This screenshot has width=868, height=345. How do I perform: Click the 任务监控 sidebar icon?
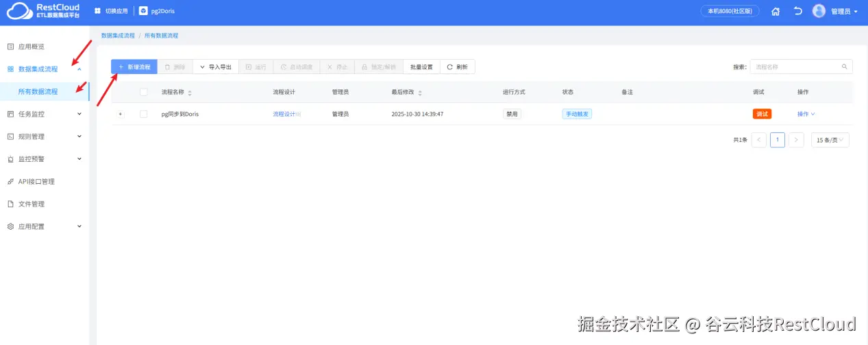(x=10, y=114)
